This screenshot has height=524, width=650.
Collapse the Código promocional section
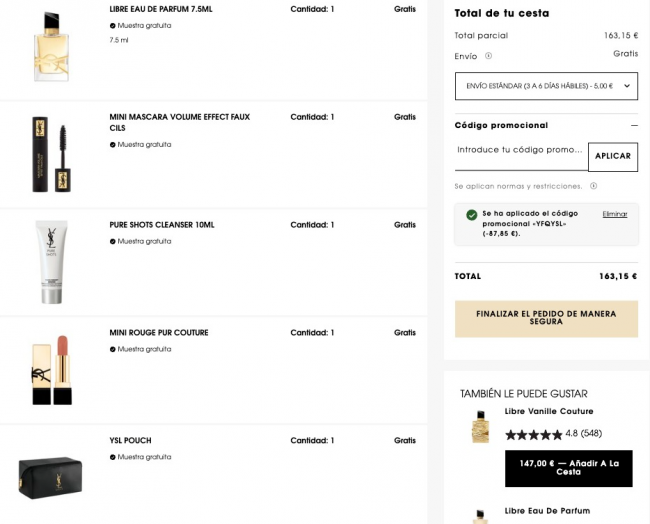634,125
